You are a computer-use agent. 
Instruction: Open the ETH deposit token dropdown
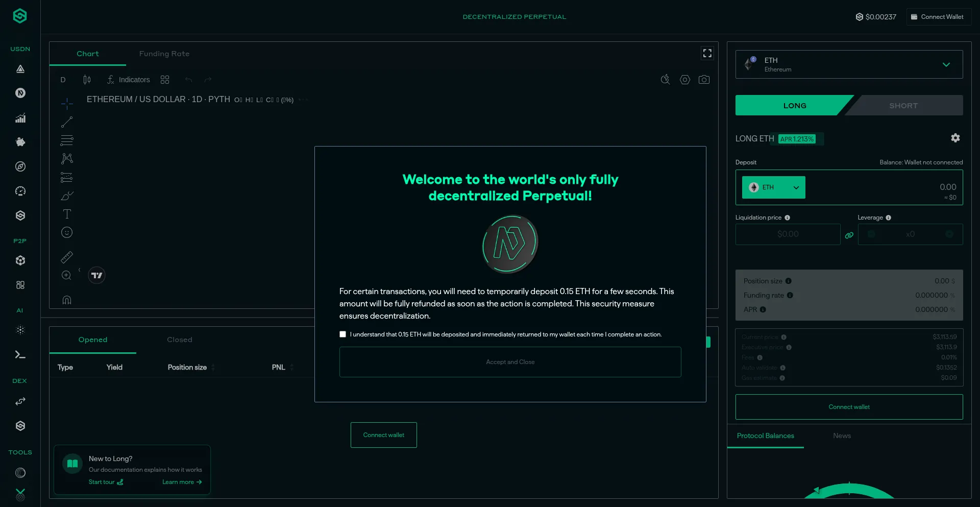click(773, 187)
